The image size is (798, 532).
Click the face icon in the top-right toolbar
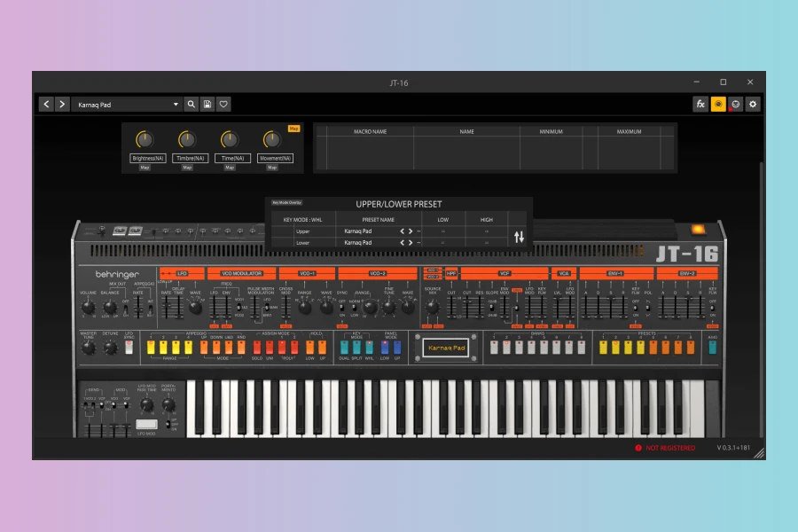[735, 105]
